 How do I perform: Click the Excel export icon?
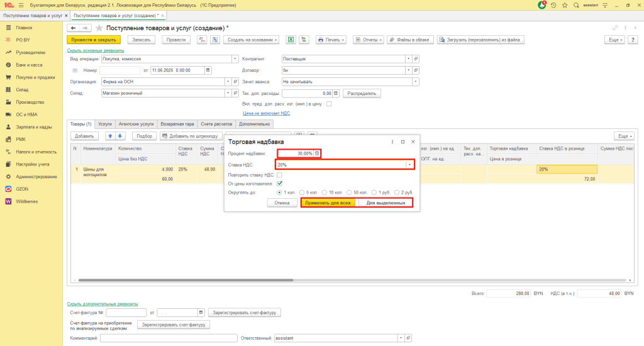291,40
